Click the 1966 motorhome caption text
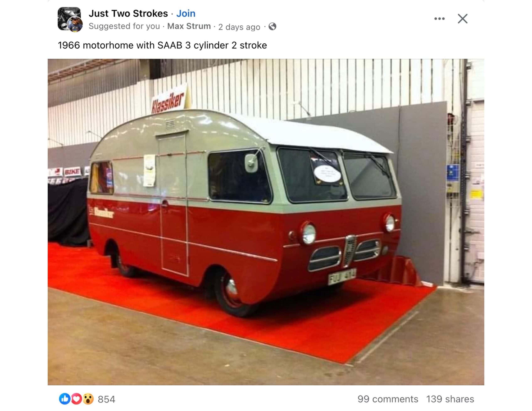The width and height of the screenshot is (532, 411). (162, 45)
